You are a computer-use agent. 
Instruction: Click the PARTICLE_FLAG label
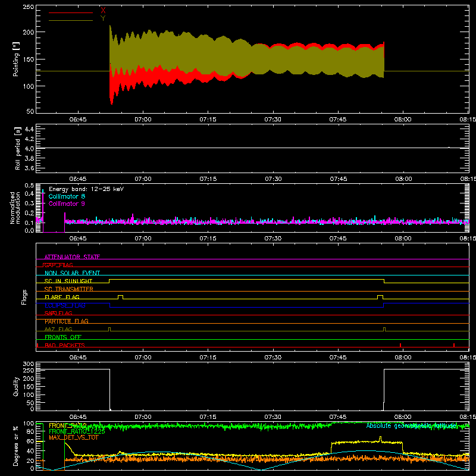(67, 321)
